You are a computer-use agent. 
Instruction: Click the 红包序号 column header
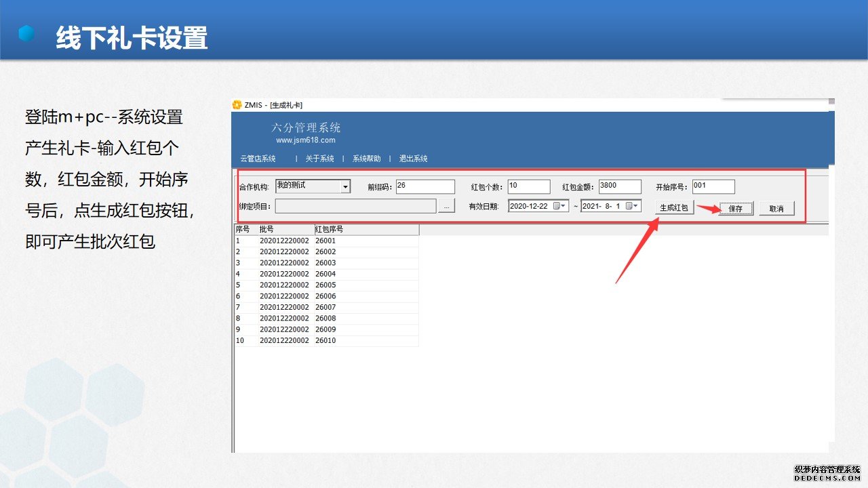pyautogui.click(x=366, y=230)
